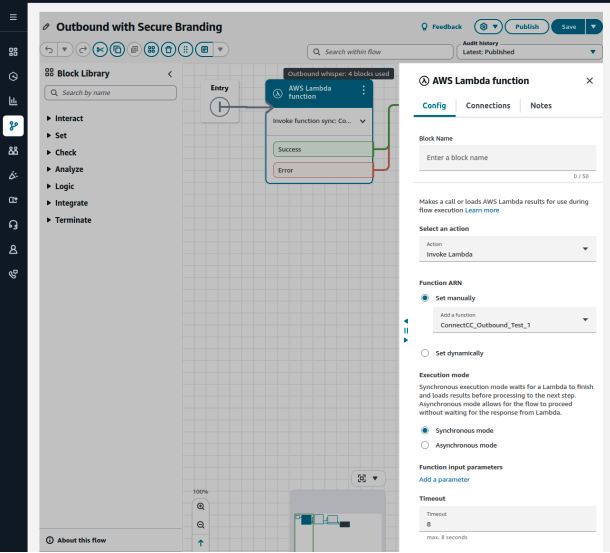Select the Set manually radio button
This screenshot has height=553, width=610.
(x=425, y=298)
